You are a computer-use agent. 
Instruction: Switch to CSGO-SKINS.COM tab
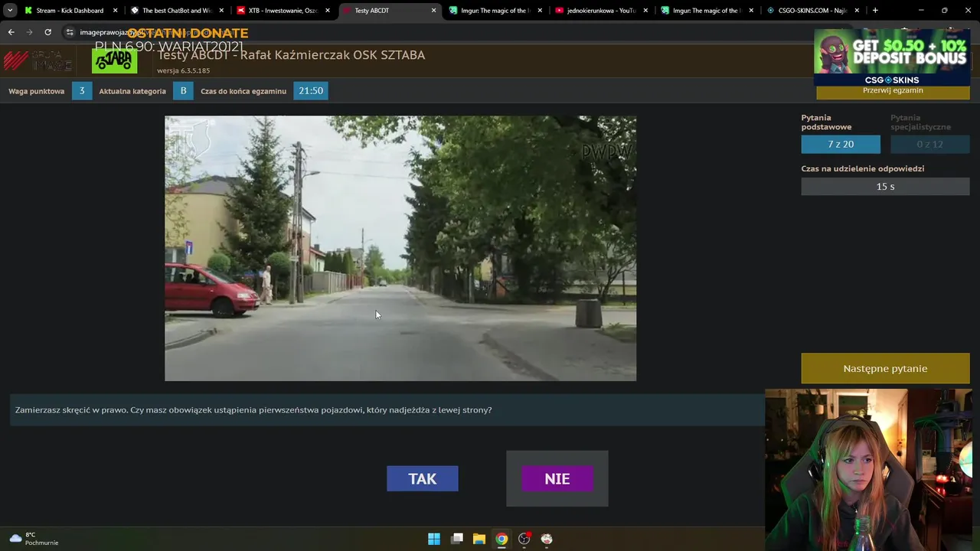813,11
